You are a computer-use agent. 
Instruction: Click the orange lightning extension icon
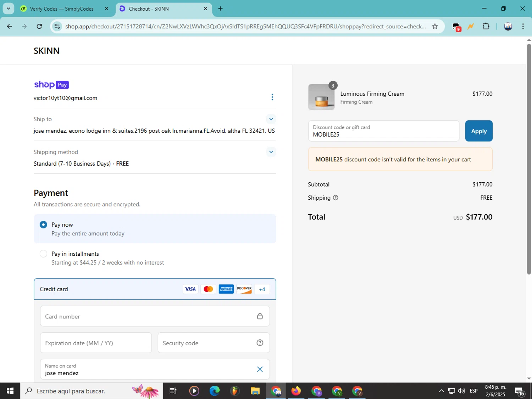point(471,26)
